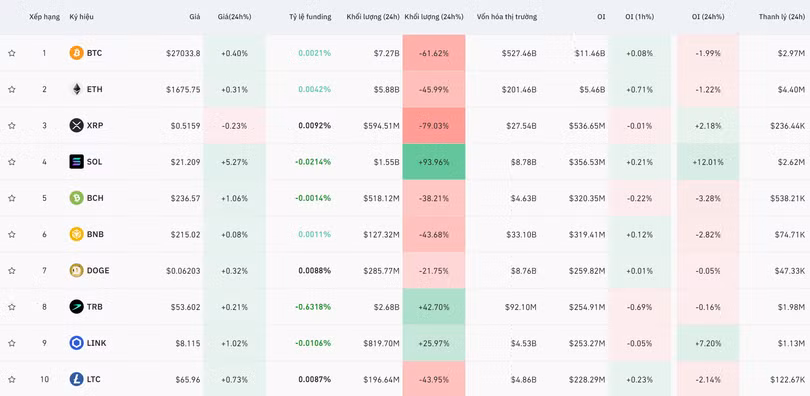Click the yellow BNB coin icon
This screenshot has height=396, width=810.
point(76,234)
